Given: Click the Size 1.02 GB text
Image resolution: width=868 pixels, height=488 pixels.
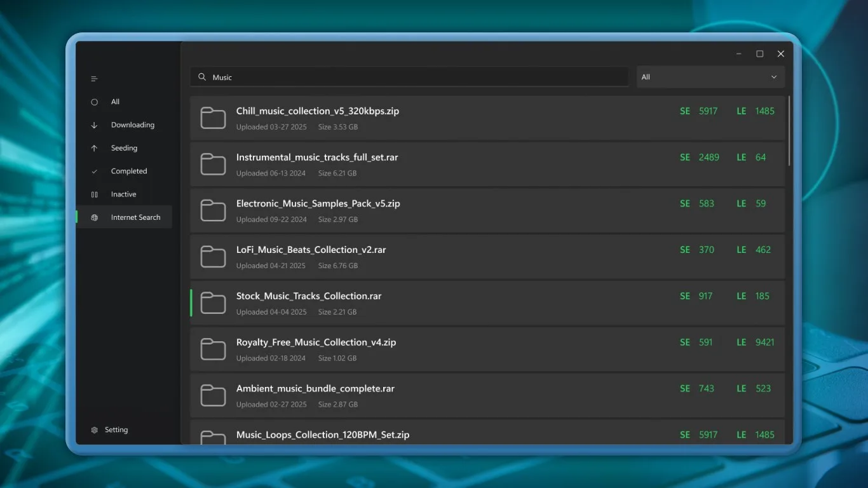Looking at the screenshot, I should click(337, 358).
